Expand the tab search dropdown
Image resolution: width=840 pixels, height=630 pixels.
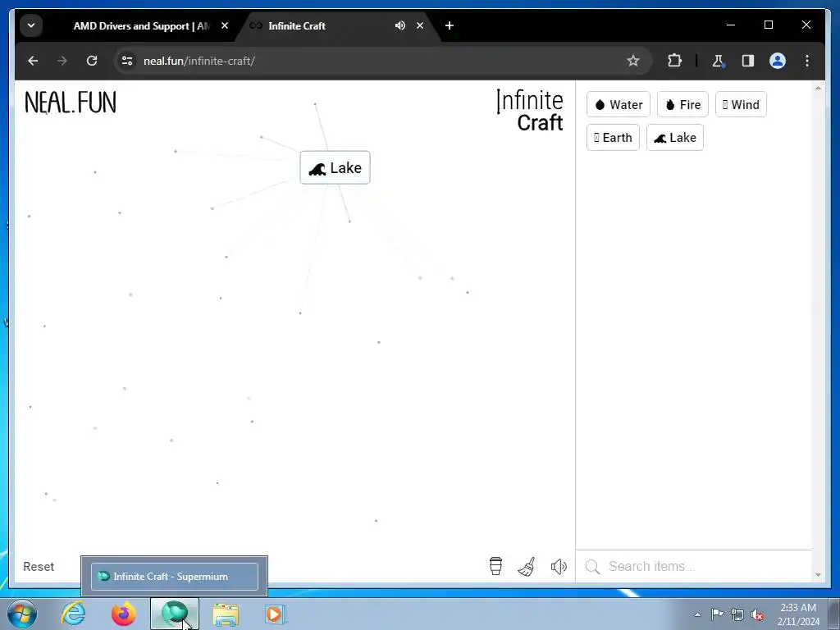[x=31, y=25]
